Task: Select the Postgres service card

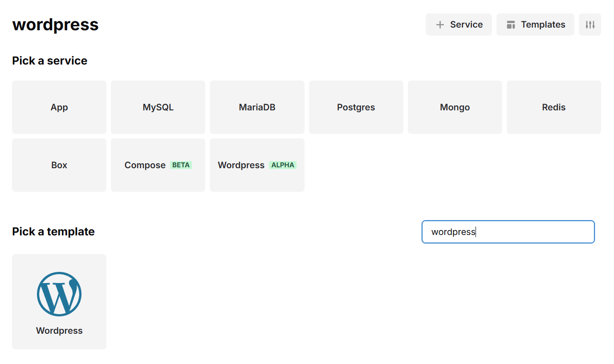Action: [x=356, y=107]
